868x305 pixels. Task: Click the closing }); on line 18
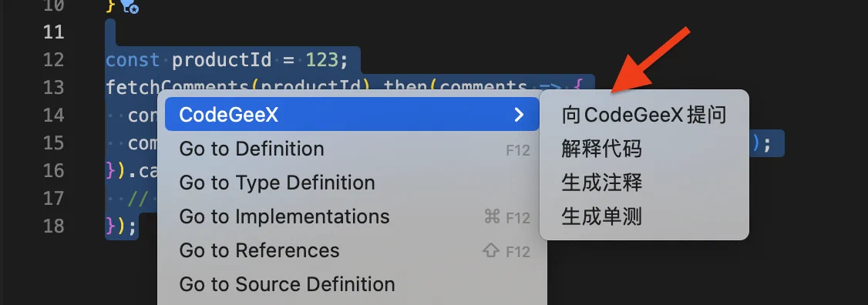(121, 226)
